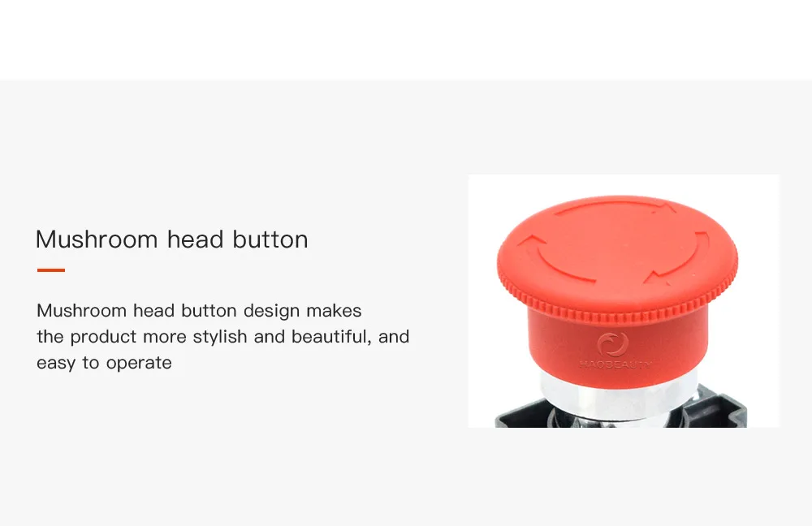
Task: Click the "easy to operate" text line
Action: [104, 363]
